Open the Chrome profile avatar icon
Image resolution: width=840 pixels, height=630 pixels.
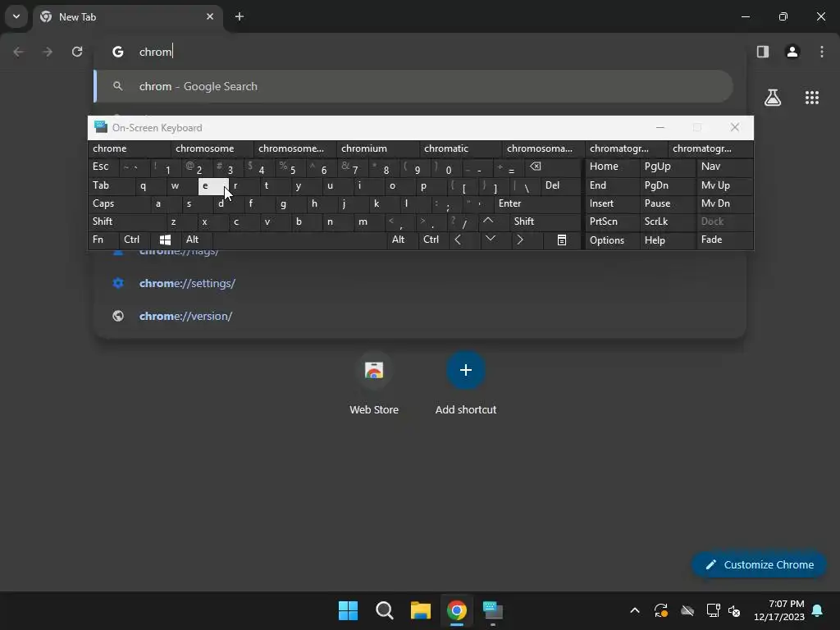[792, 52]
